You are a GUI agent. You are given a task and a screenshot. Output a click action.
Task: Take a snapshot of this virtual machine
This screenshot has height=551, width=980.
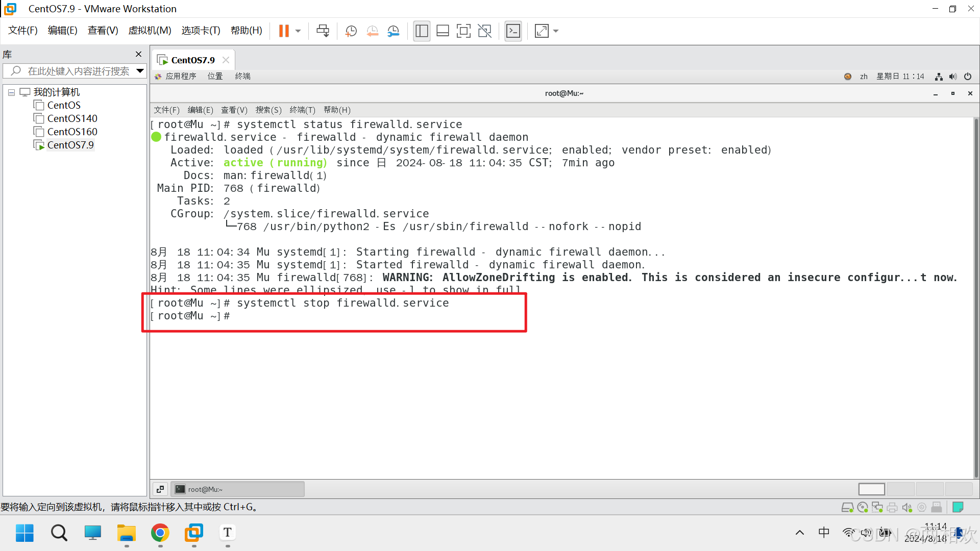click(351, 31)
